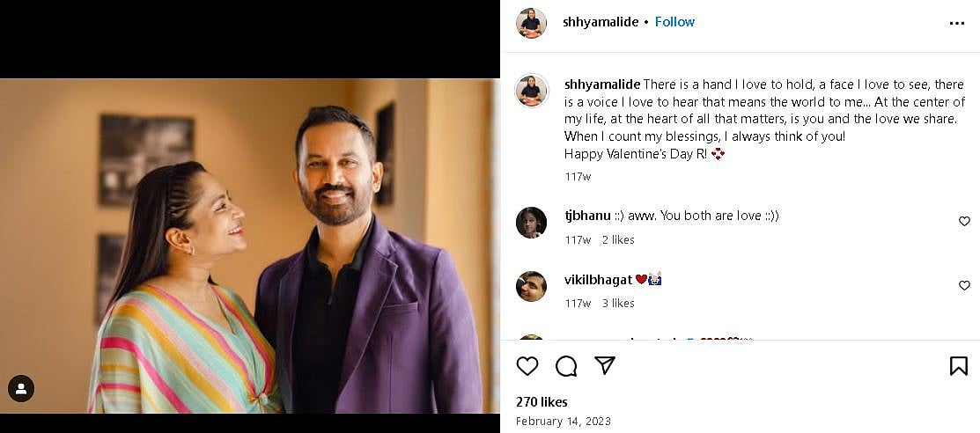Screen dimensions: 980x433
Task: Open tjbhanu's profile avatar
Action: tap(531, 223)
